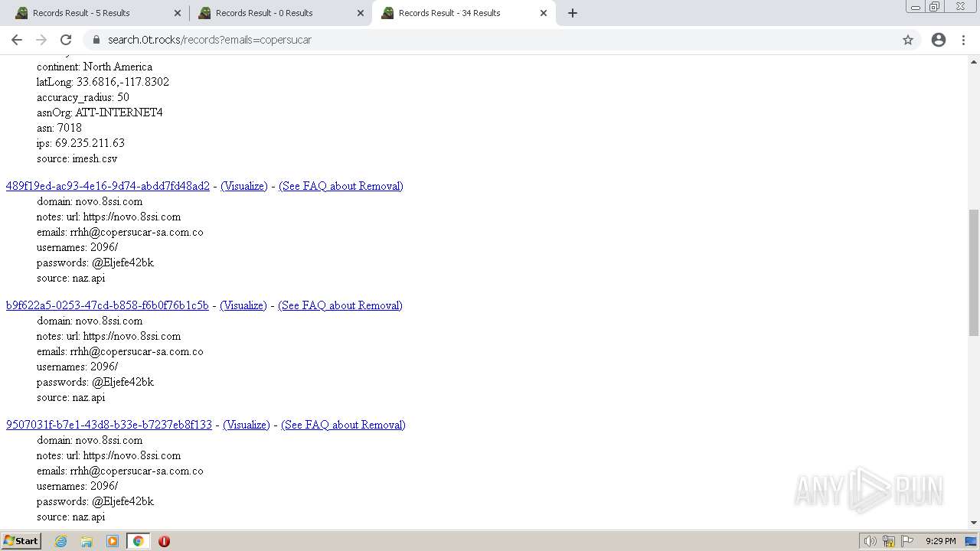Click scrollbar down arrow
Viewport: 980px width, 551px height.
tap(974, 523)
